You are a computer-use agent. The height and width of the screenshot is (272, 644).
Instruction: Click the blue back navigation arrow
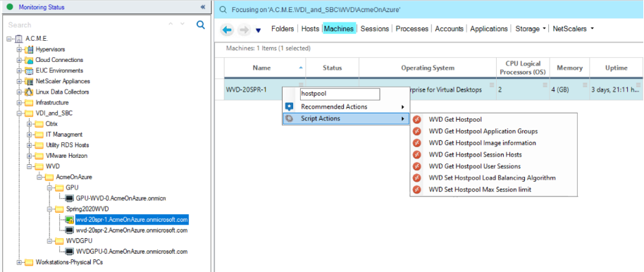[x=227, y=30]
